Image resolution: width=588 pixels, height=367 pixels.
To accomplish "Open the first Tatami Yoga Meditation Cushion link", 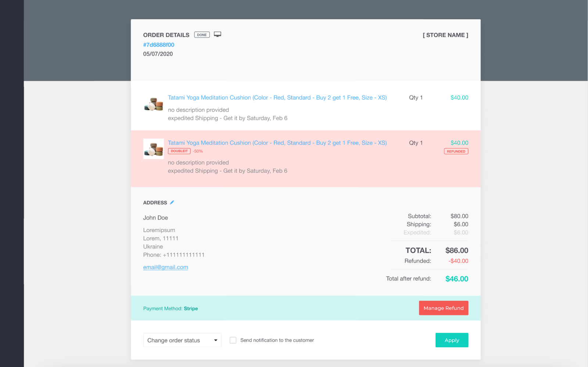I will click(x=277, y=97).
